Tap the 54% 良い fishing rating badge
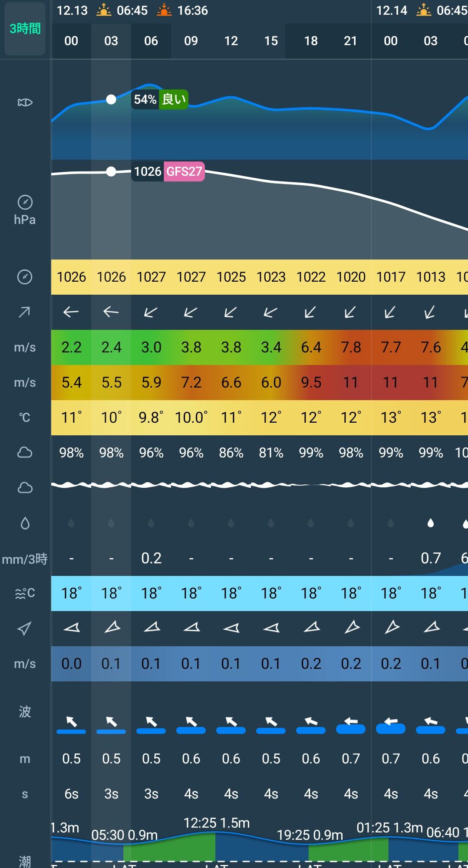This screenshot has height=868, width=468. 160,99
